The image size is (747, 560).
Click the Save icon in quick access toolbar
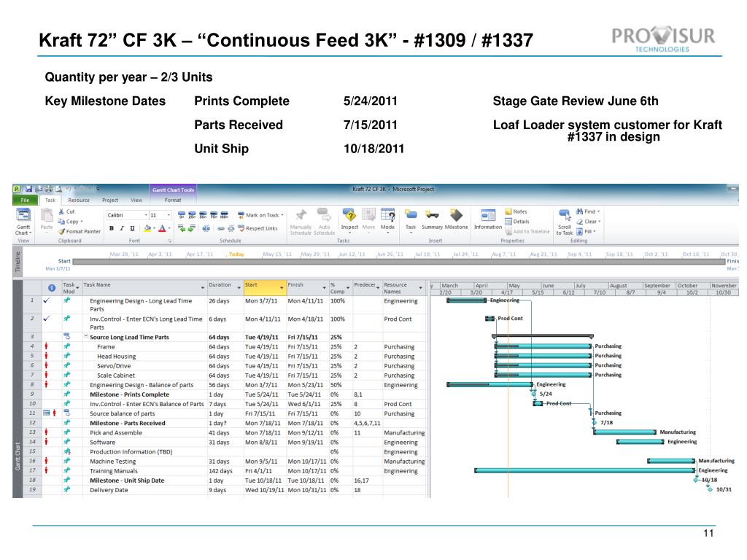pos(28,189)
